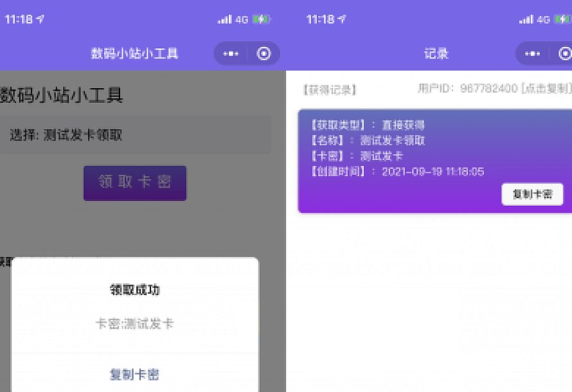572x392 pixels.
Task: Tap battery icon above 数码小站小工具 title bar
Action: point(262,20)
